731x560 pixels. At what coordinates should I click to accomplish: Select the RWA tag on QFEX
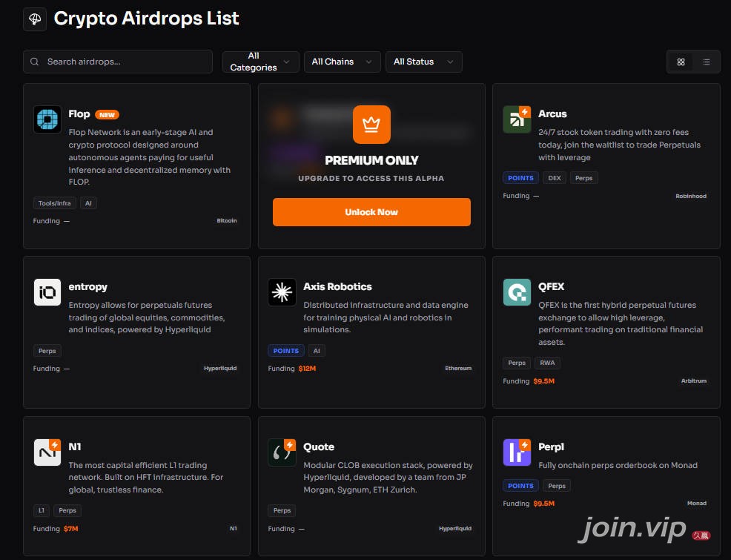pyautogui.click(x=547, y=363)
